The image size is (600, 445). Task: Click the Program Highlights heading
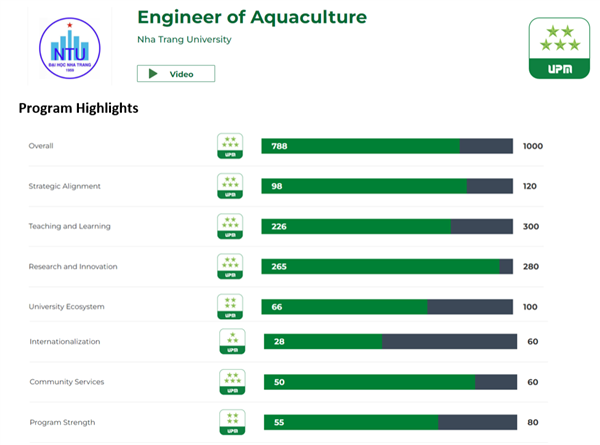pyautogui.click(x=78, y=108)
